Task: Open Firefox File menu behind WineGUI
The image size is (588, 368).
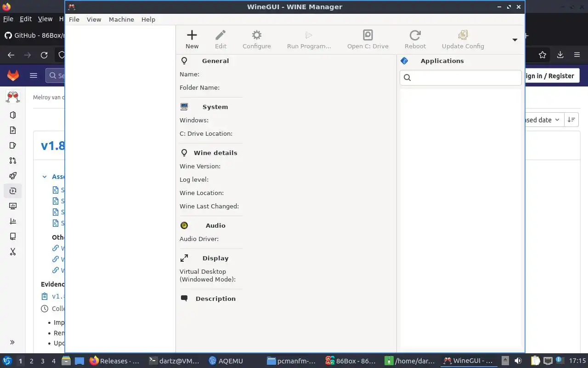Action: tap(8, 19)
